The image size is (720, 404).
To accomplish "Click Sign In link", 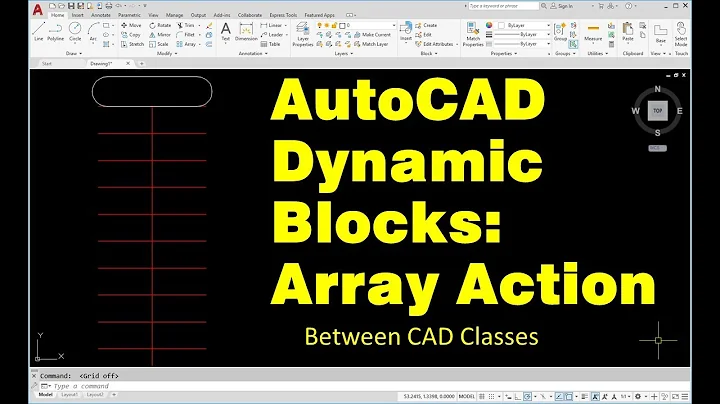I will pyautogui.click(x=562, y=6).
